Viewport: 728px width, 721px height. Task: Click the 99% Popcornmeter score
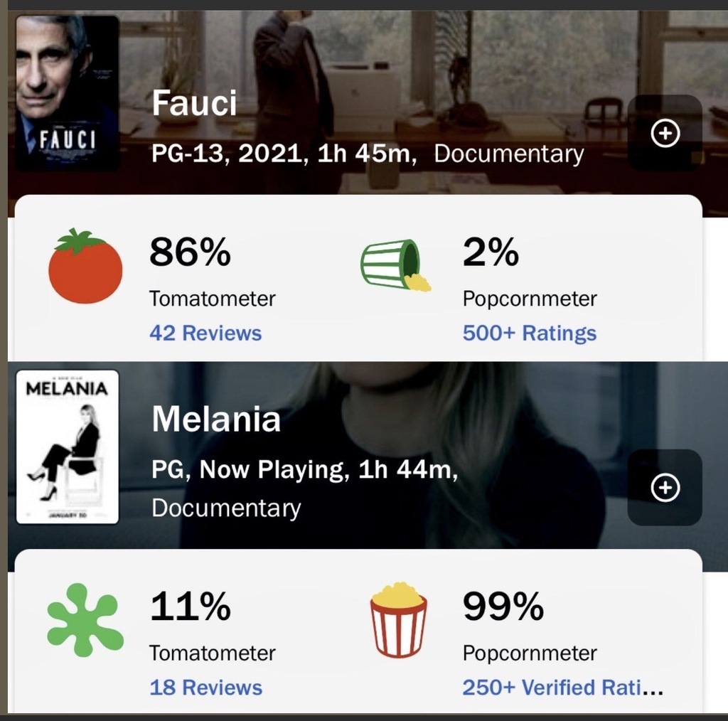[503, 607]
